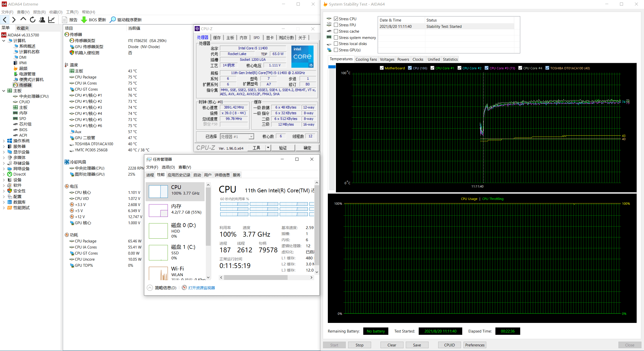Click the Stop button in Stability Test
The width and height of the screenshot is (644, 351).
tap(359, 345)
